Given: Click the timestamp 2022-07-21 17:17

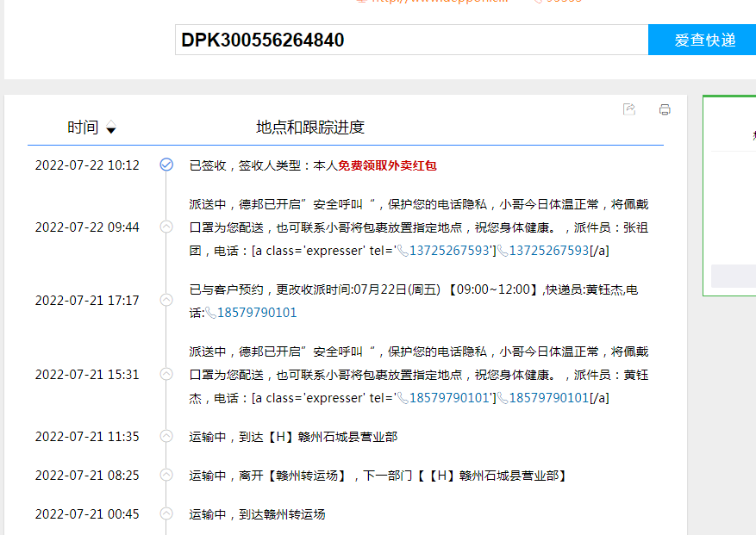Looking at the screenshot, I should click(87, 301).
